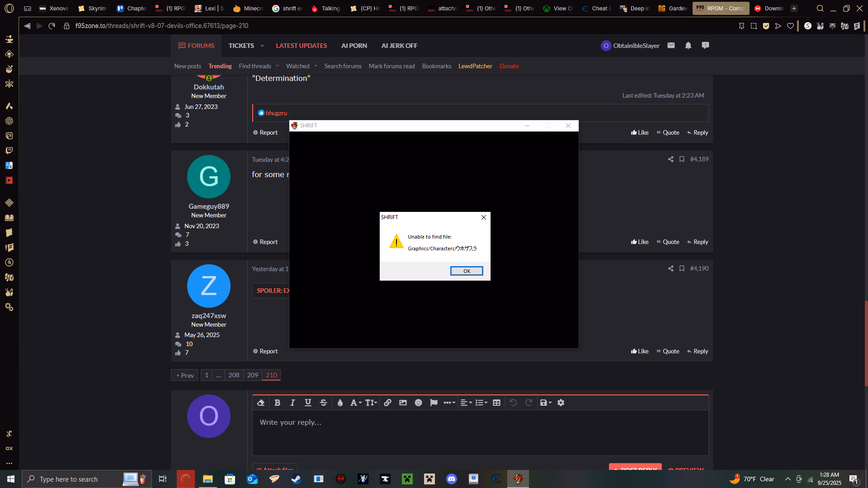The width and height of the screenshot is (868, 488).
Task: Click the insert image icon
Action: 403,403
